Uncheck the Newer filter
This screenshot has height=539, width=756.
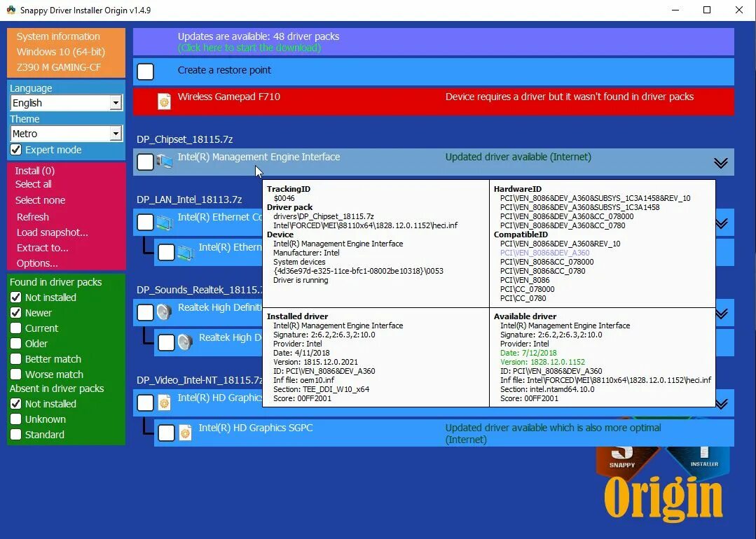[x=16, y=313]
